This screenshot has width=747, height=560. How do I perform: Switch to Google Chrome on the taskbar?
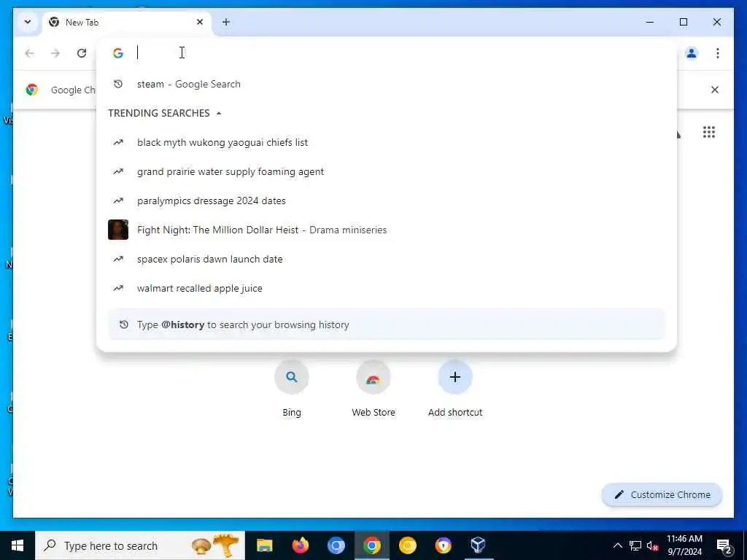tap(371, 545)
